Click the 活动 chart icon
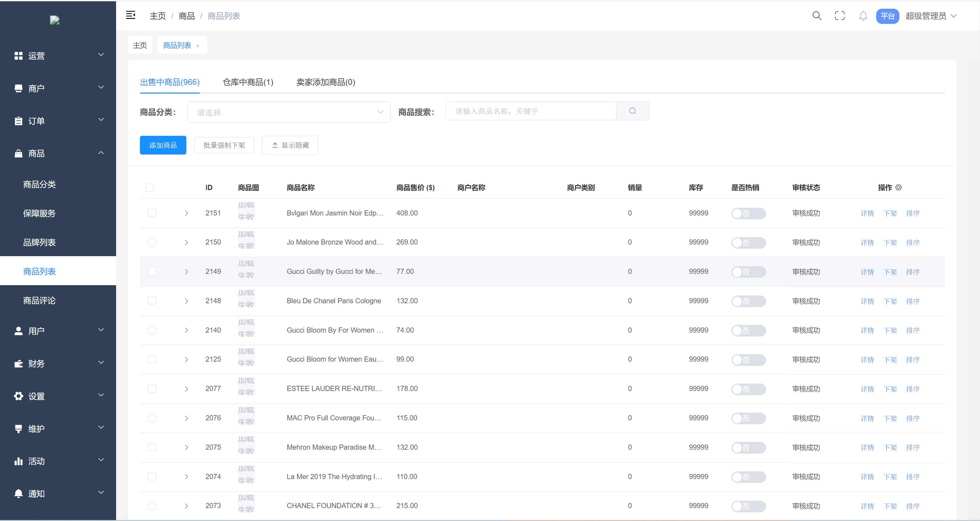 [x=18, y=461]
